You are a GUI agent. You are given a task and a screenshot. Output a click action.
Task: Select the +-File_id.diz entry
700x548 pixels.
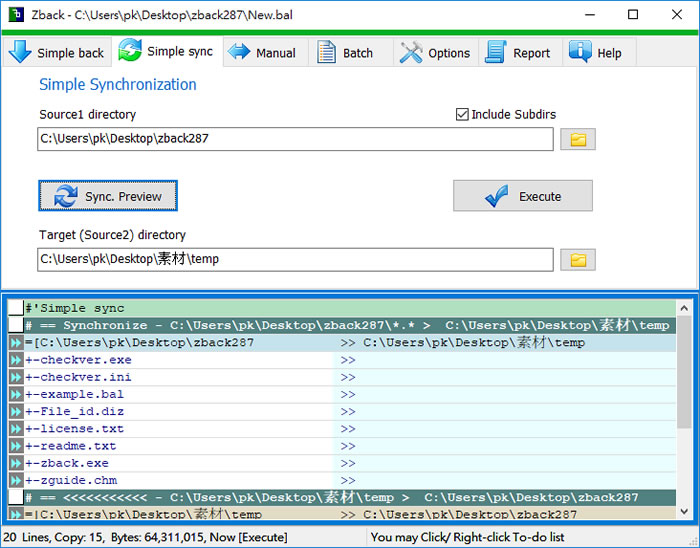pyautogui.click(x=74, y=411)
